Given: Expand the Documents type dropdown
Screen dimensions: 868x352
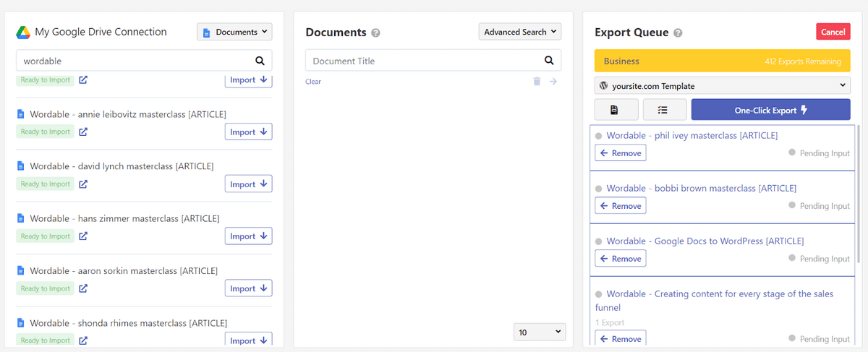Looking at the screenshot, I should click(x=234, y=32).
